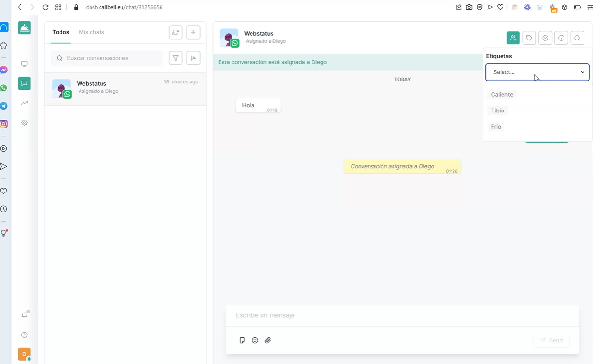This screenshot has width=594, height=364.
Task: Mark the conversation as resolved
Action: tap(545, 38)
